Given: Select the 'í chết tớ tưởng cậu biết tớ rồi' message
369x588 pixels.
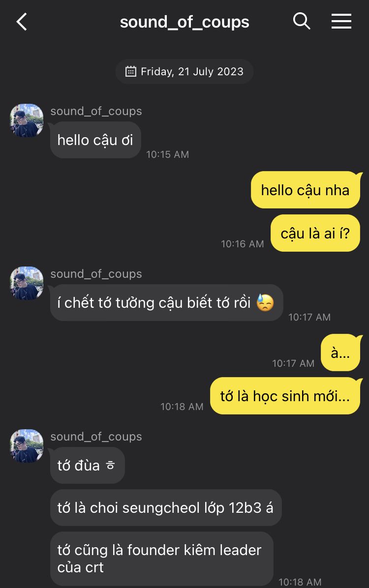Looking at the screenshot, I should point(166,303).
